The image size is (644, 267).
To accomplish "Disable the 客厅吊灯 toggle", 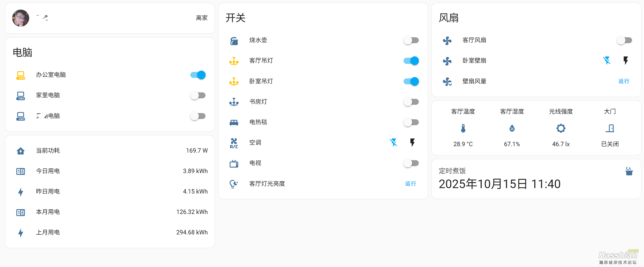I will (x=411, y=61).
